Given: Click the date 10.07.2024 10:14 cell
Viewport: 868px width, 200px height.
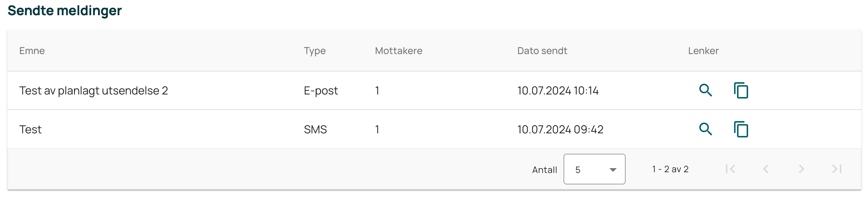Looking at the screenshot, I should click(x=558, y=91).
